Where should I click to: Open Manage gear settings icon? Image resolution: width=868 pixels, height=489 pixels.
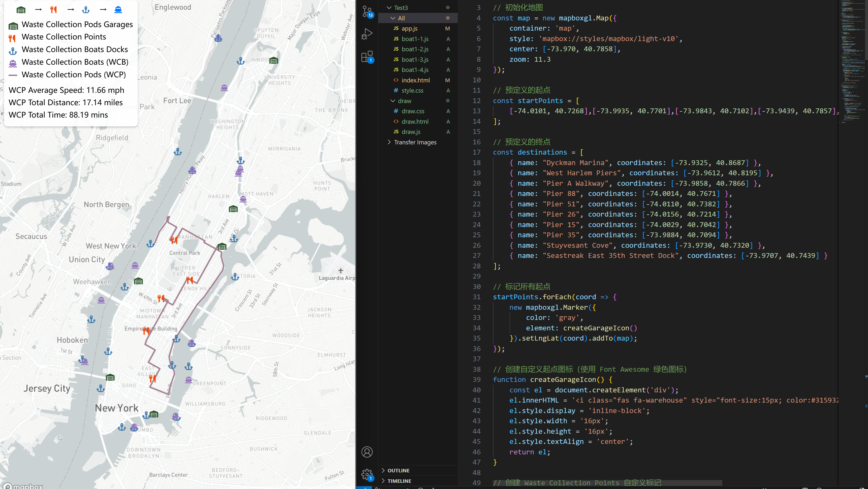click(367, 475)
